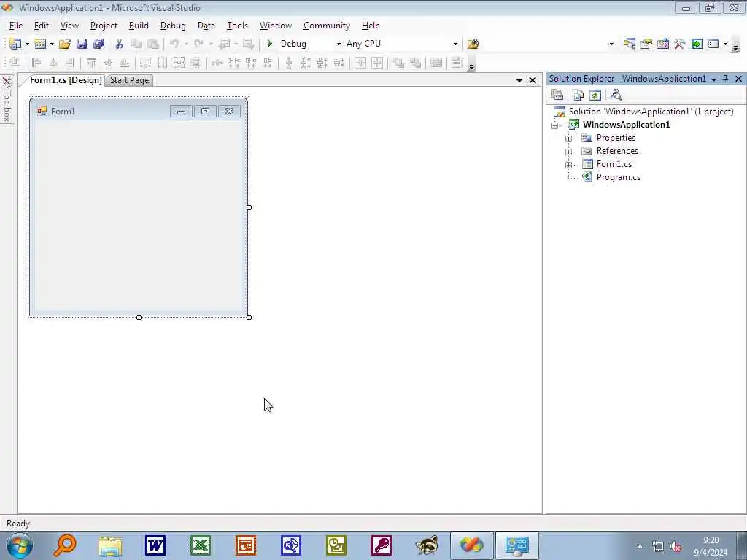The height and width of the screenshot is (560, 747).
Task: Click the muted volume tray icon
Action: click(675, 547)
